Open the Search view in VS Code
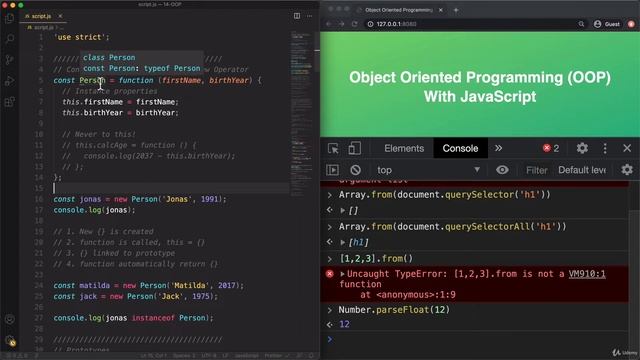The image size is (640, 360). [9, 39]
